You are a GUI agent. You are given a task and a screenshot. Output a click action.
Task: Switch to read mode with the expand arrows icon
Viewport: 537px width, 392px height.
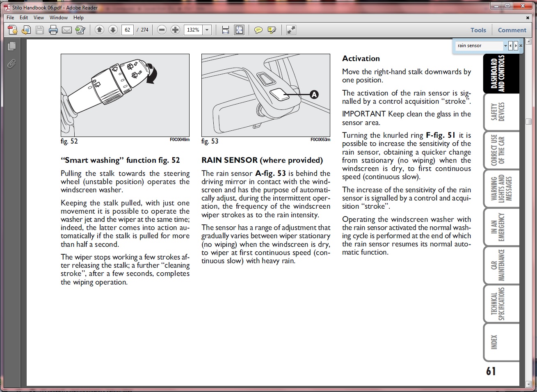click(x=291, y=30)
